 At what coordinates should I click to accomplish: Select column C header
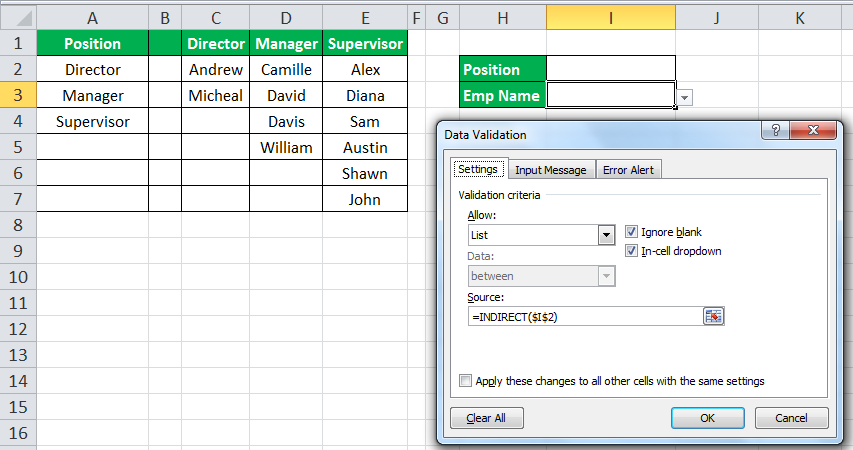[x=215, y=19]
